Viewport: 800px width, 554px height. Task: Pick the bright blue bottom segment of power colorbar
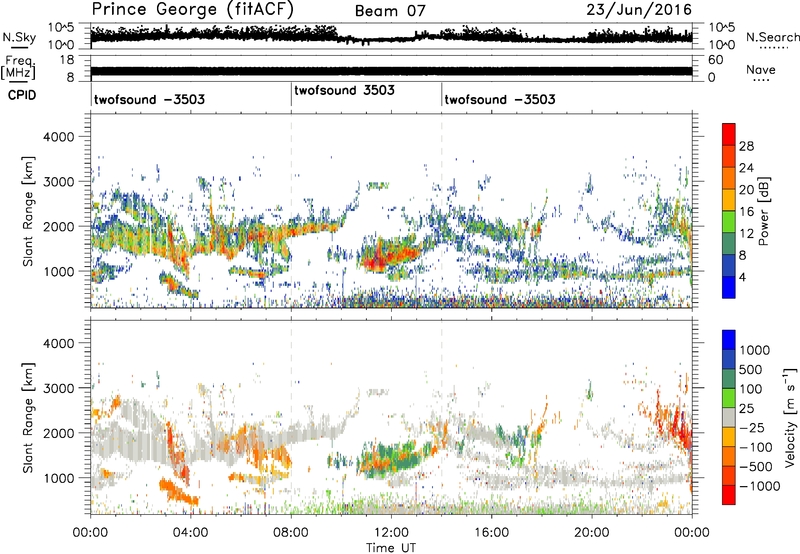click(x=729, y=287)
